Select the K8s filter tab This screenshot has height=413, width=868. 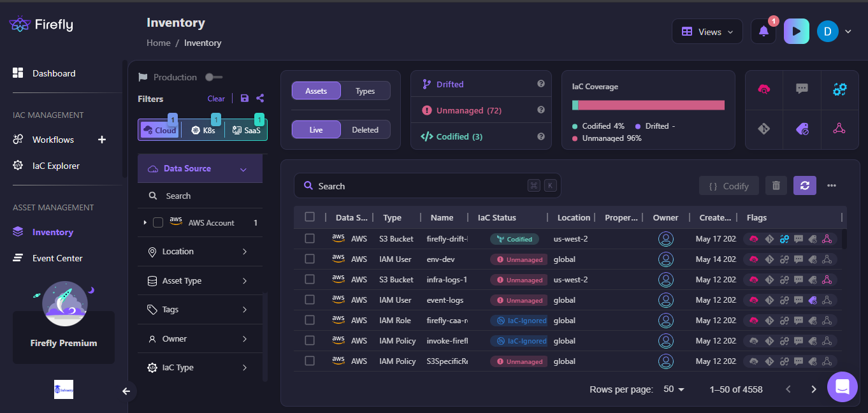[x=203, y=130]
